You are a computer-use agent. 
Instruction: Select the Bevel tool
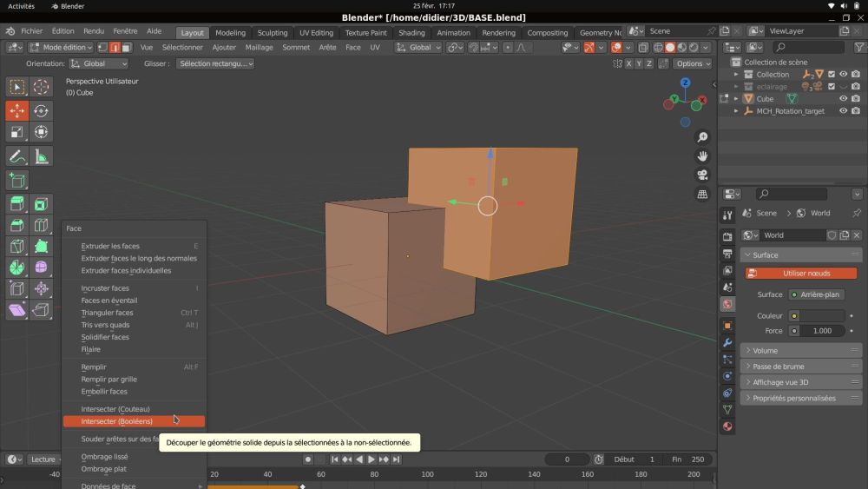point(16,226)
